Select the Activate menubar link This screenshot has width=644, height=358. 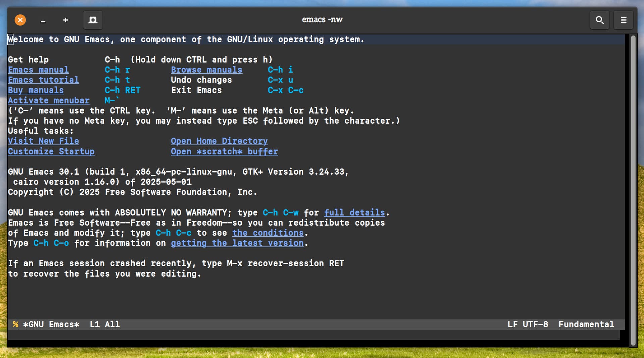point(49,101)
